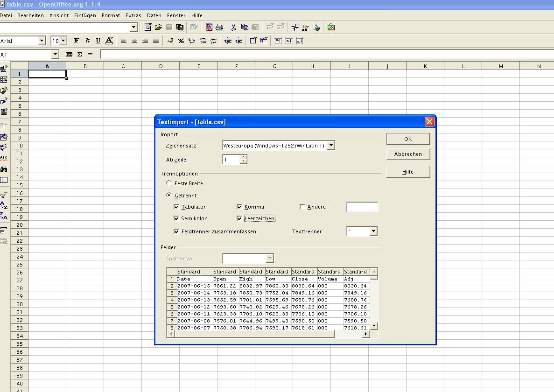
Task: Click the Cut scissors icon
Action: 233,28
